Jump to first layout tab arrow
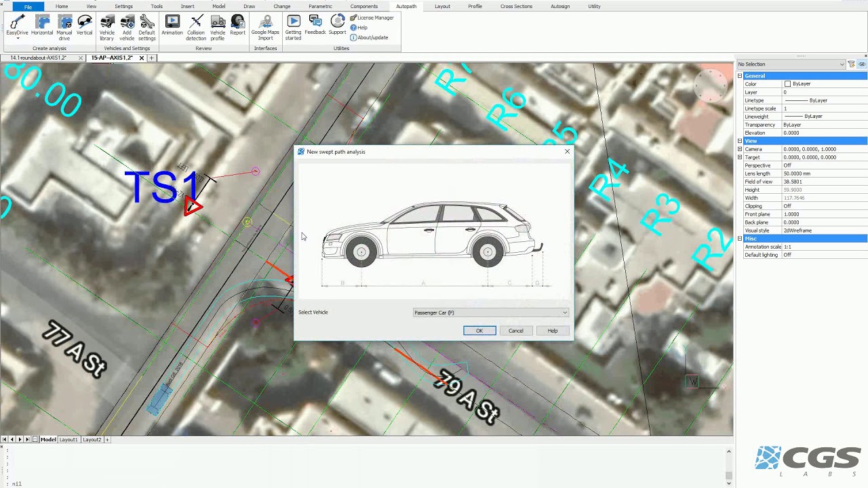This screenshot has width=868, height=488. coord(4,440)
